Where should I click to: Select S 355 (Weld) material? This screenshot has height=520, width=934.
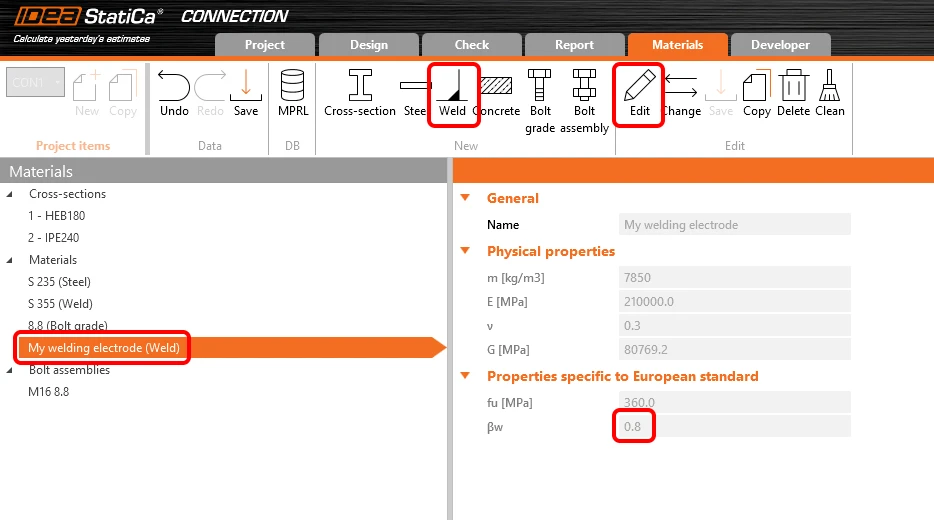point(60,304)
